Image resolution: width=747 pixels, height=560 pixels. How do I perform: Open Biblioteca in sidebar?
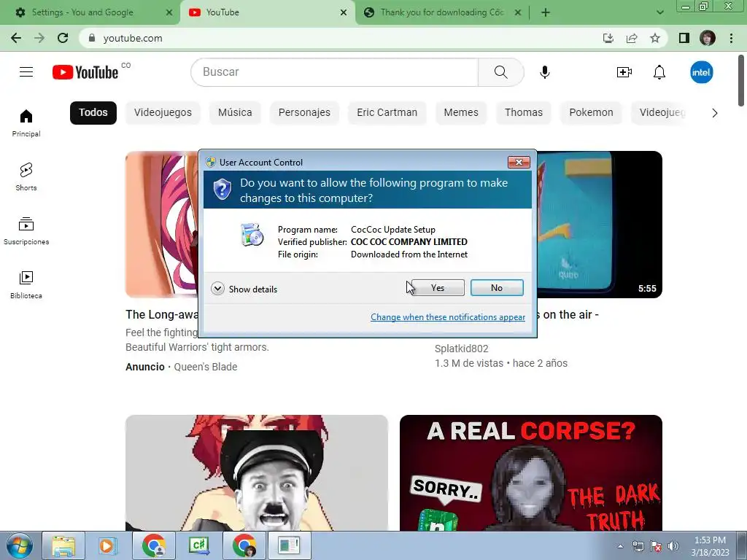pos(26,284)
